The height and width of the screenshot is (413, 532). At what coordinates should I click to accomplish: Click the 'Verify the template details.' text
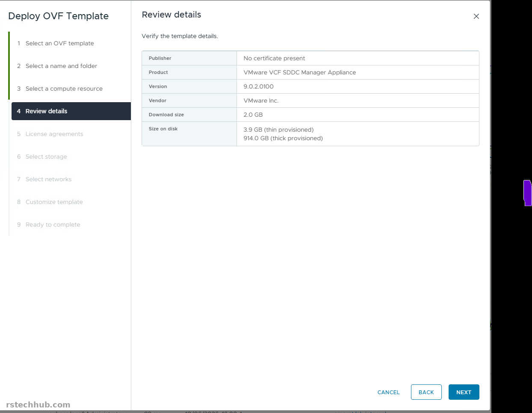(x=180, y=36)
